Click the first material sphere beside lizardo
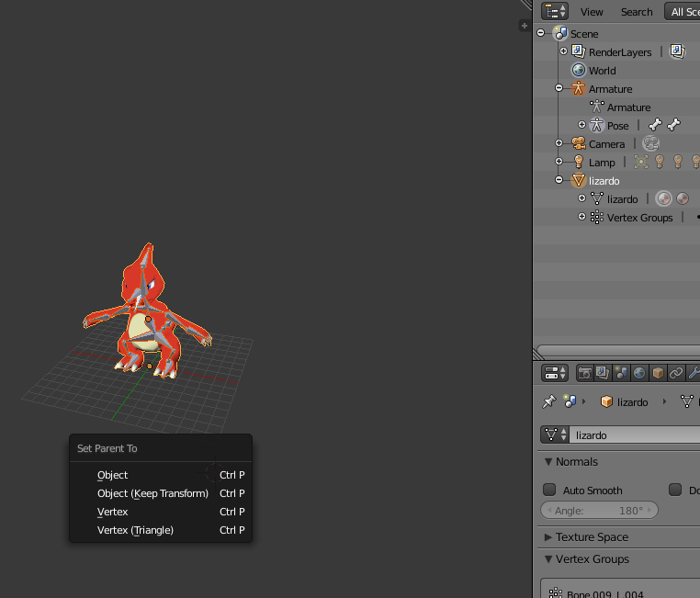 point(663,198)
